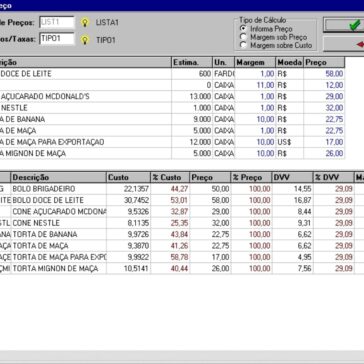This screenshot has height=364, width=364.
Task: Sort by the Estima. column header
Action: click(192, 62)
